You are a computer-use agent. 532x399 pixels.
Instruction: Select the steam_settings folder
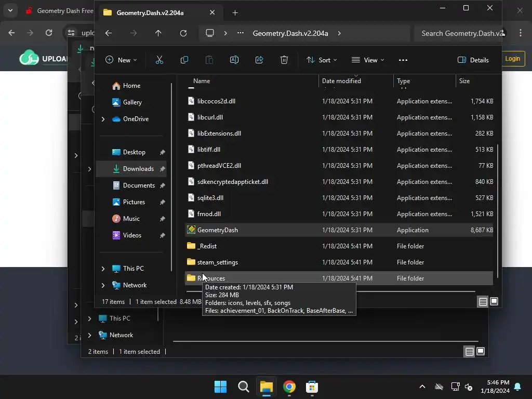339,262
